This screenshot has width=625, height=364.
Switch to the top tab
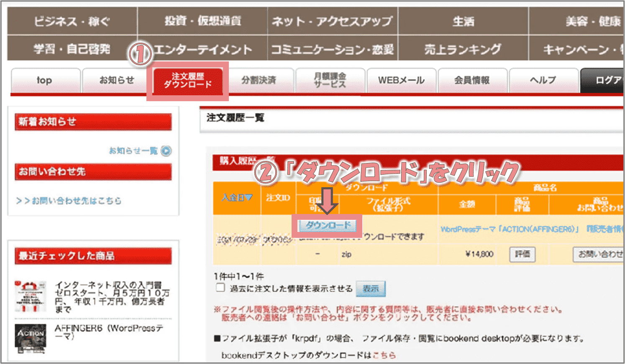click(45, 80)
